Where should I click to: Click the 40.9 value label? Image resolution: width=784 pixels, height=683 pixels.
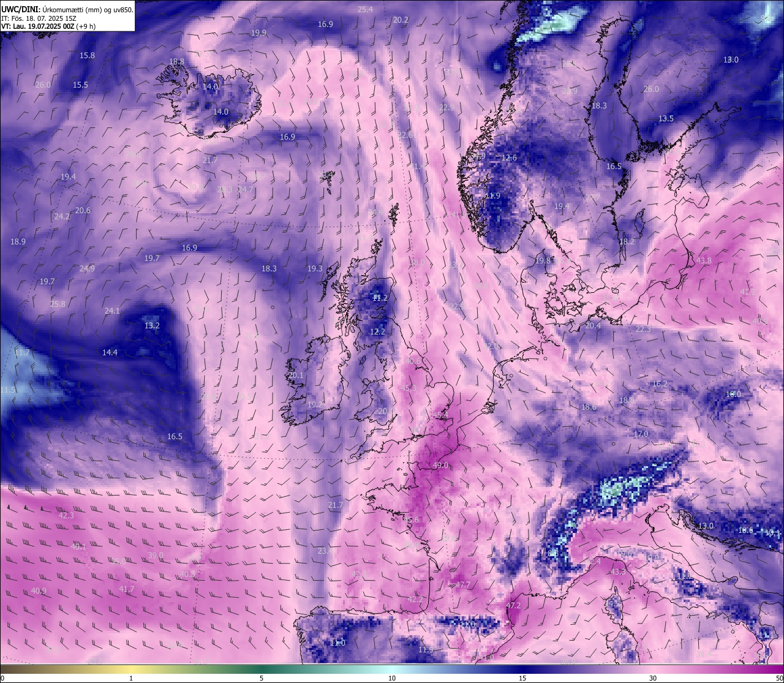click(x=39, y=591)
